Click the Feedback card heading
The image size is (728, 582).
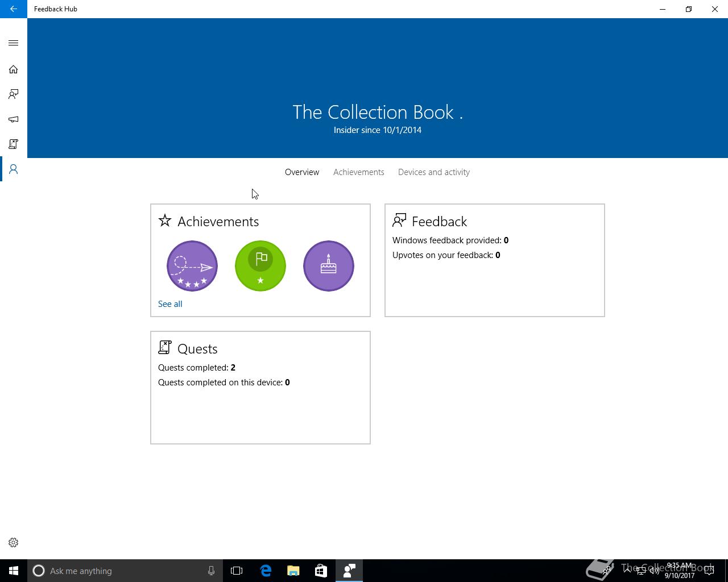click(440, 222)
